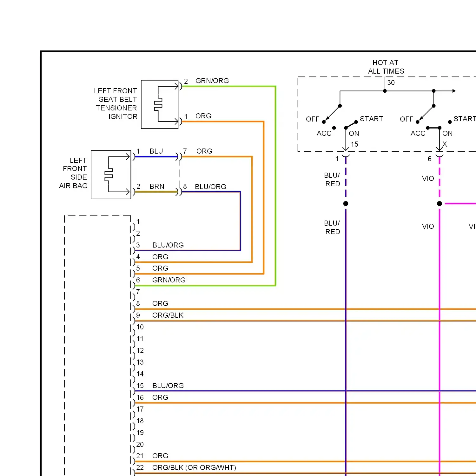
Task: Click BLU/ORG label on module pin 15
Action: click(168, 386)
